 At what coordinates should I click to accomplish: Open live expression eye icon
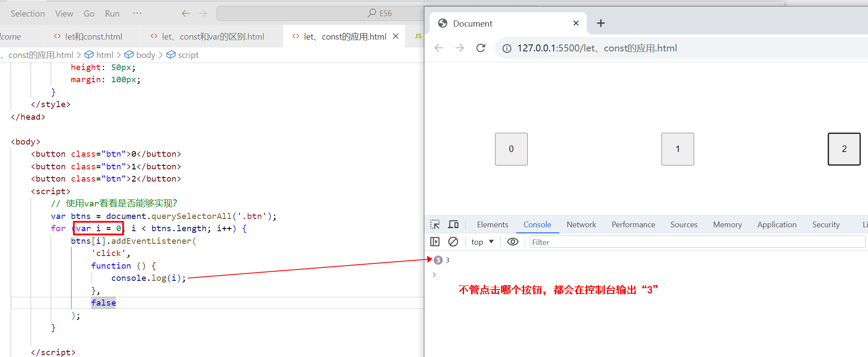[x=513, y=242]
